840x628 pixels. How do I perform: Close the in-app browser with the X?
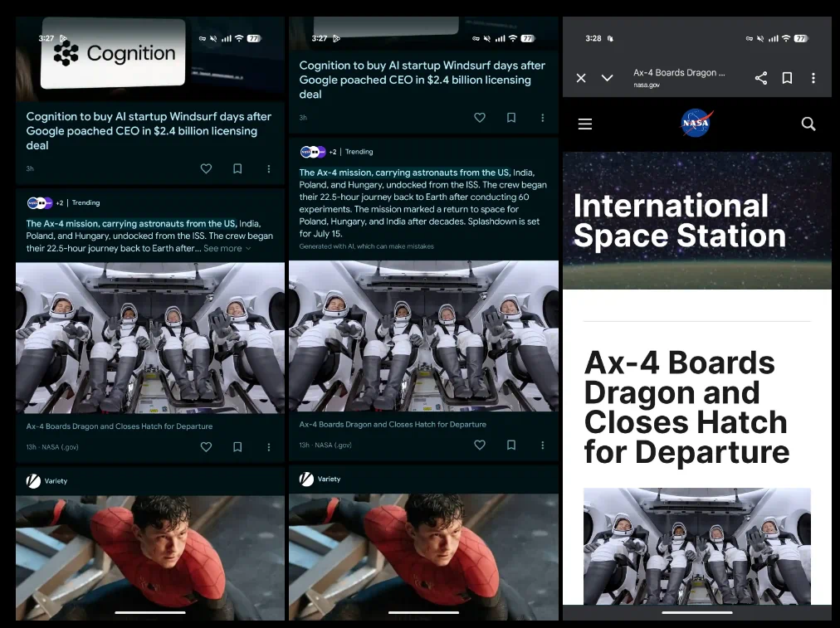[x=581, y=78]
